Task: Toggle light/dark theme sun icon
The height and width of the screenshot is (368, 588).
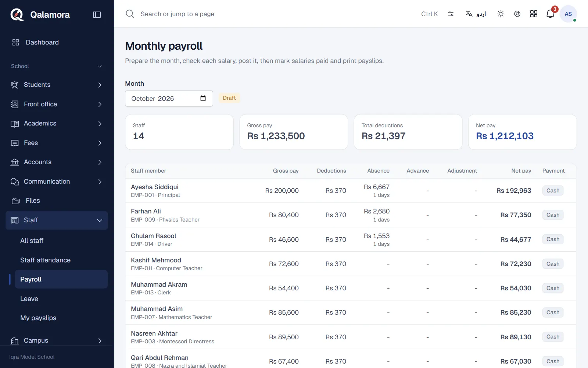Action: (x=501, y=14)
